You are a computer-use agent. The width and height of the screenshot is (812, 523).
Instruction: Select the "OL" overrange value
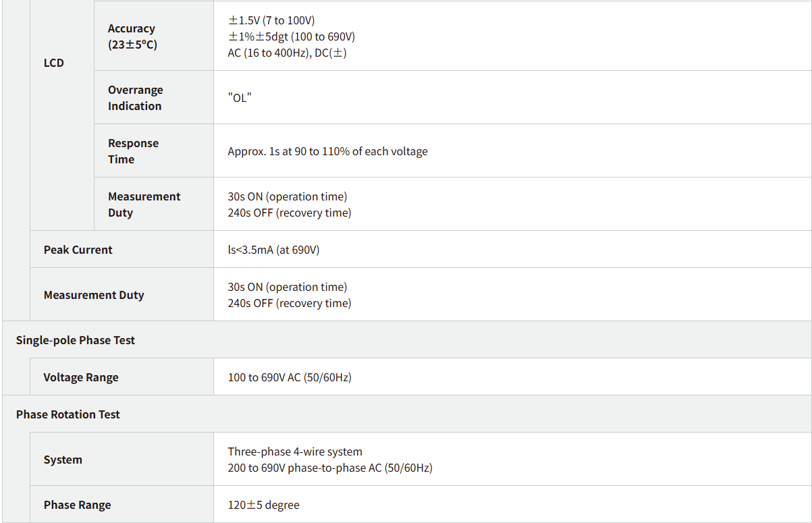(x=240, y=98)
